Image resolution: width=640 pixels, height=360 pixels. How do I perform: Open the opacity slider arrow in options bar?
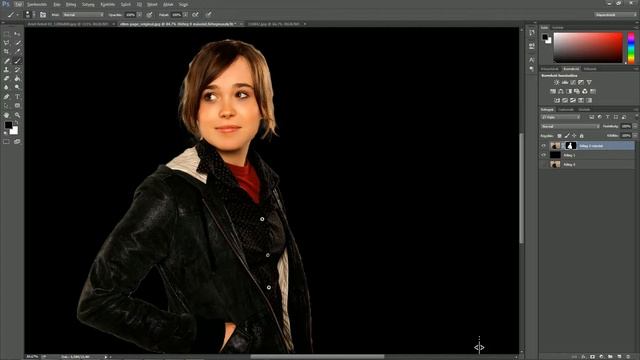(140, 15)
